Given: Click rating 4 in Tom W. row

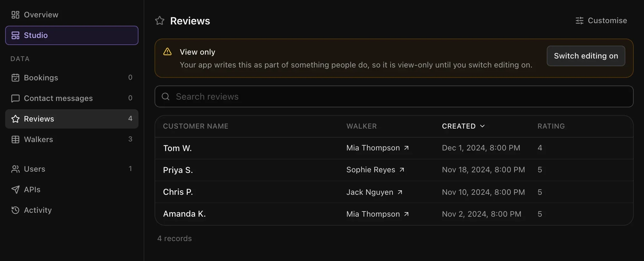Looking at the screenshot, I should pyautogui.click(x=540, y=148).
